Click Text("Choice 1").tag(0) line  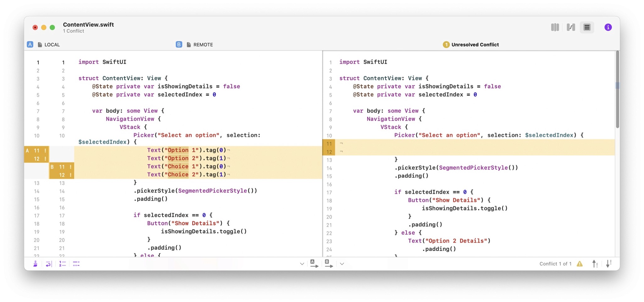click(x=187, y=167)
